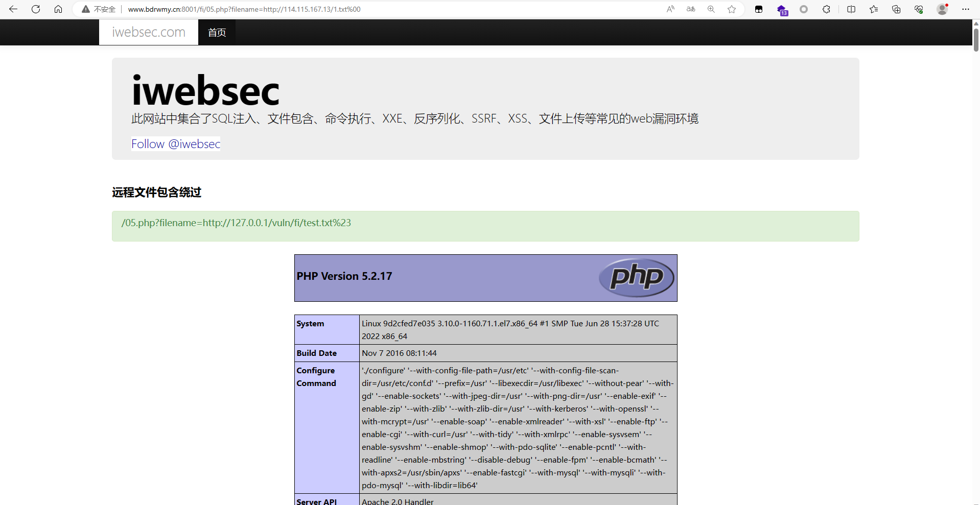Follow the @iwebsec link
Viewport: 980px width, 505px height.
tap(176, 144)
